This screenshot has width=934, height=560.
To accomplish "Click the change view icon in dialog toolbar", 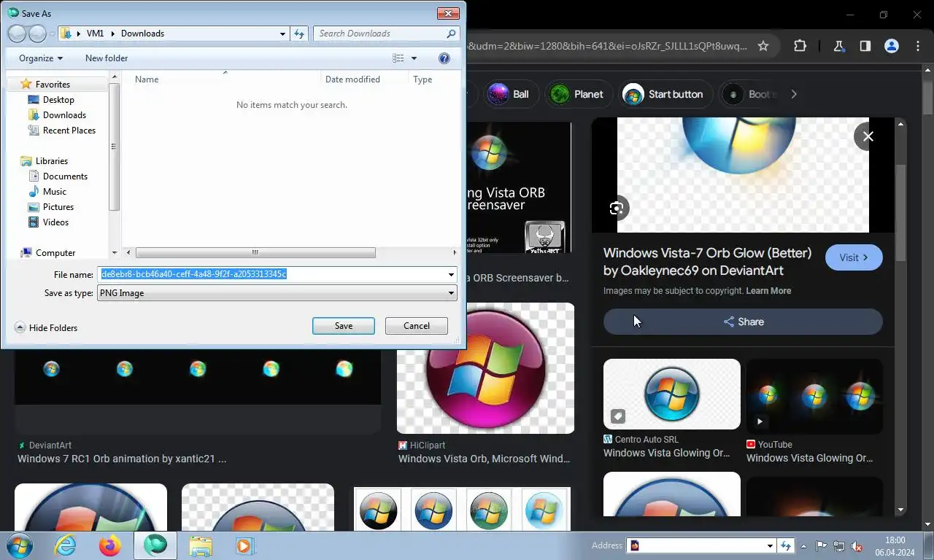I will click(398, 58).
